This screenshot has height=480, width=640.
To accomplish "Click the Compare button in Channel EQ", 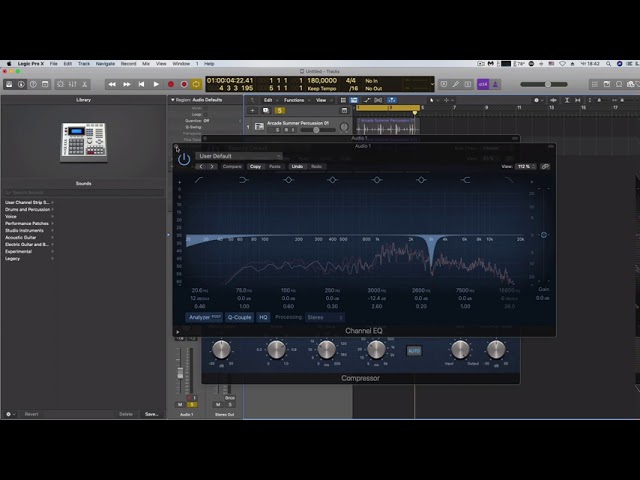I will coord(232,167).
